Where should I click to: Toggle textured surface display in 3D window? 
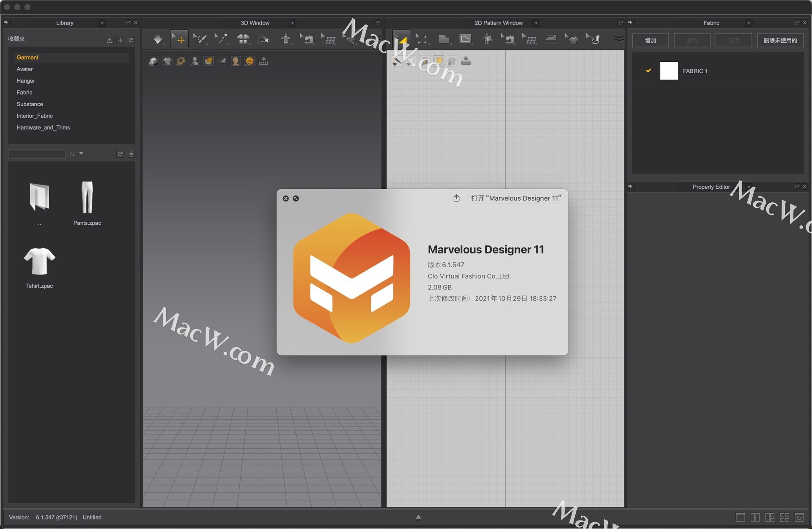click(208, 61)
